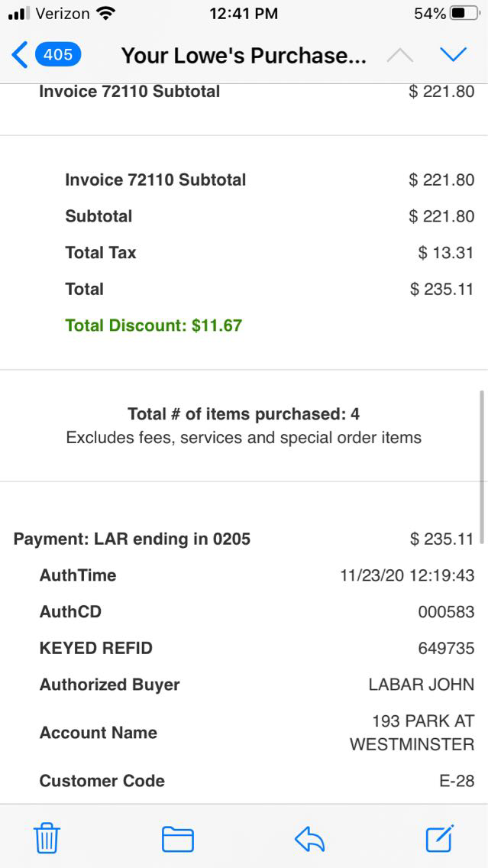Open the move-to-folder icon
Viewport: 488px width, 868px height.
(178, 839)
